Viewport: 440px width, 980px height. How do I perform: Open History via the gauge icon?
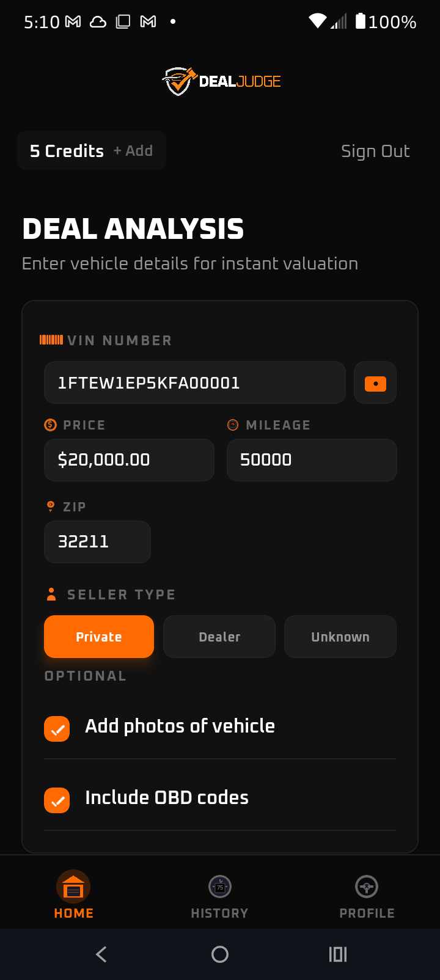(x=219, y=886)
